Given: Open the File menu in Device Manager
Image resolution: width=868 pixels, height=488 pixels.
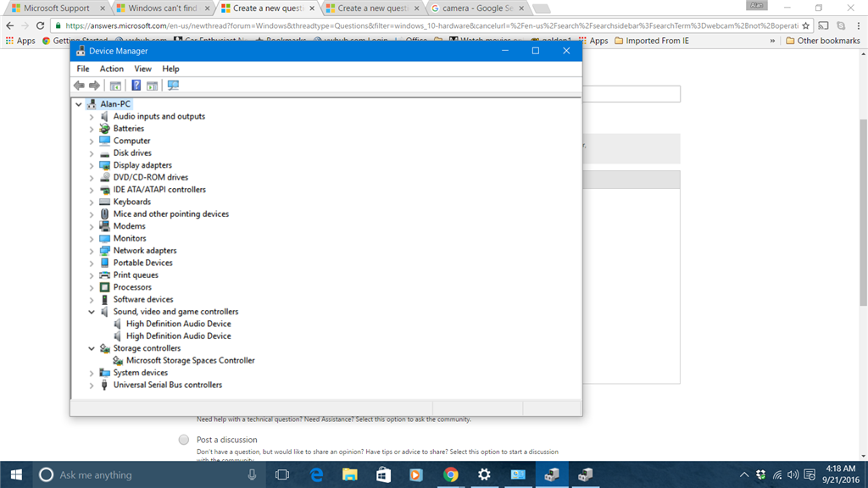Looking at the screenshot, I should point(83,69).
